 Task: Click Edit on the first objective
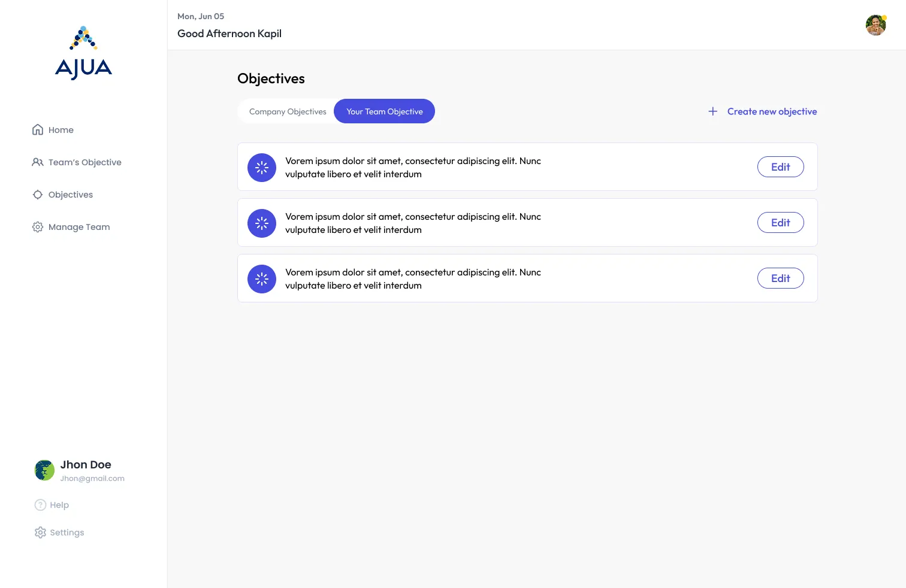coord(780,166)
